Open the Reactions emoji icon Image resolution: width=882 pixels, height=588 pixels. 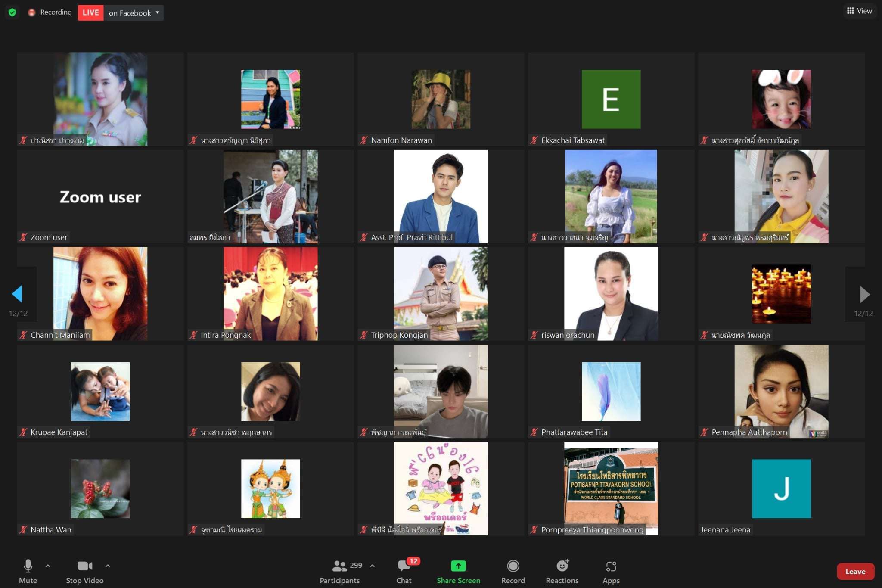[x=562, y=566]
